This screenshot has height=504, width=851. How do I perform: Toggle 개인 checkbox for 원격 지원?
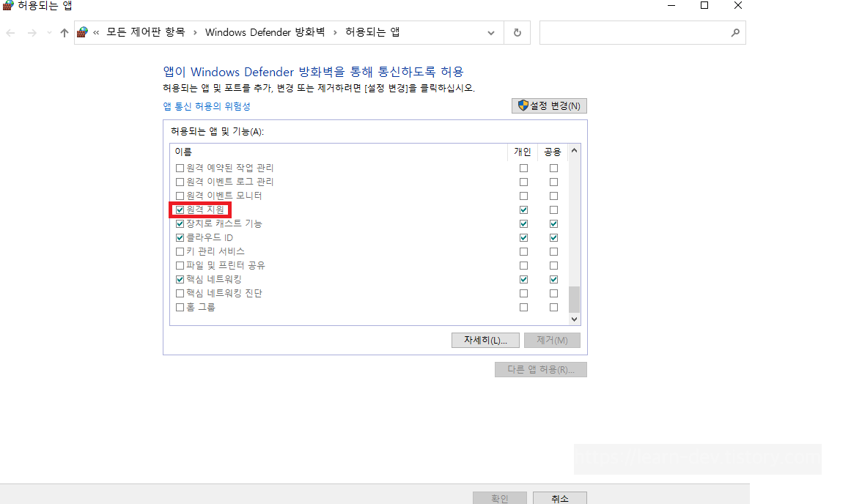524,210
